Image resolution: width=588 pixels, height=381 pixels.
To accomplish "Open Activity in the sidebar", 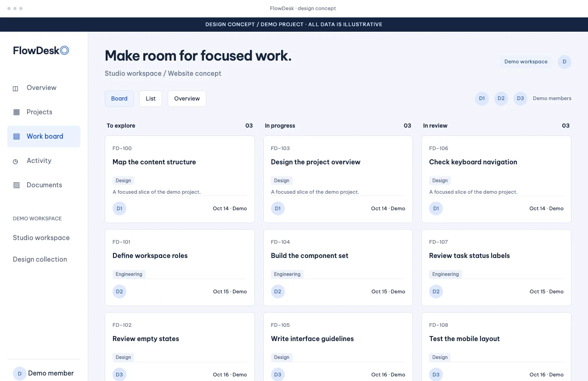I will [x=44, y=161].
